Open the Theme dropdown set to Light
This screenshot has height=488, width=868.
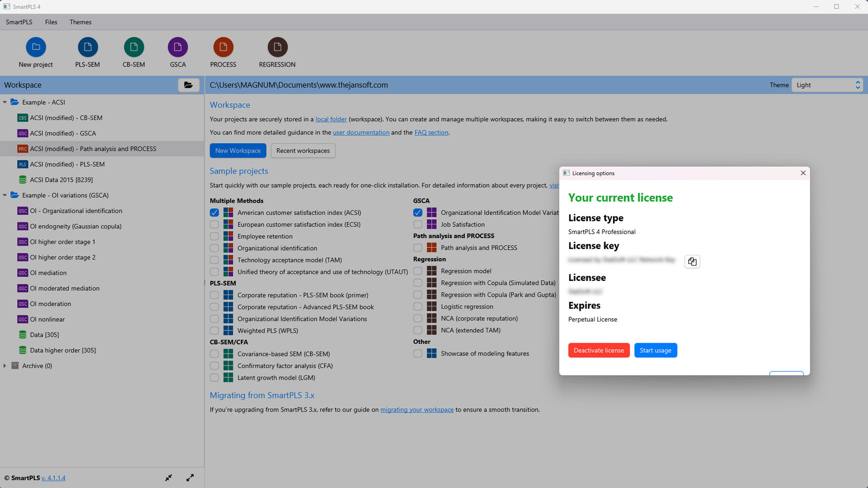click(x=827, y=85)
